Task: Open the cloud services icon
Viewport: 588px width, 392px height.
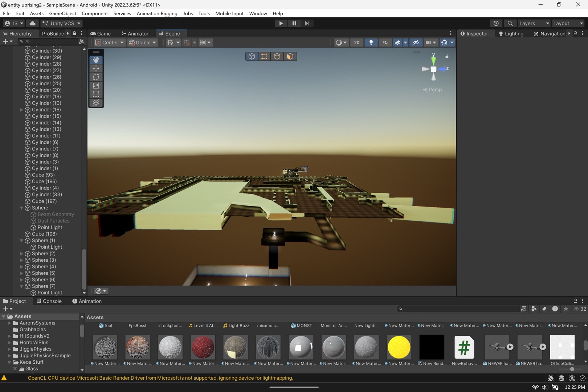Action: click(32, 23)
